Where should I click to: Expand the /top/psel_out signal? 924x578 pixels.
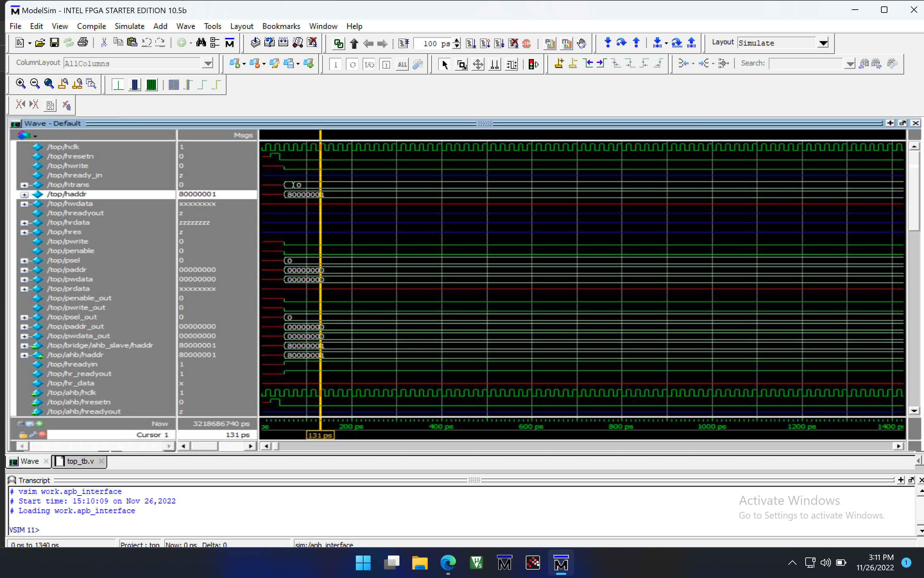pyautogui.click(x=24, y=317)
